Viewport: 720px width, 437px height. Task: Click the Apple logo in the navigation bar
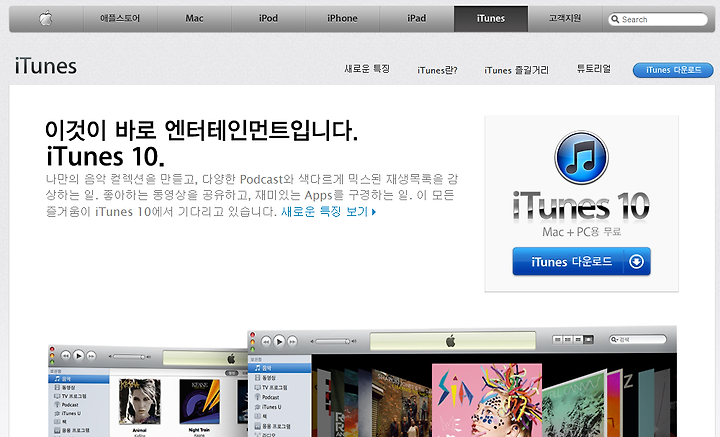tap(45, 18)
